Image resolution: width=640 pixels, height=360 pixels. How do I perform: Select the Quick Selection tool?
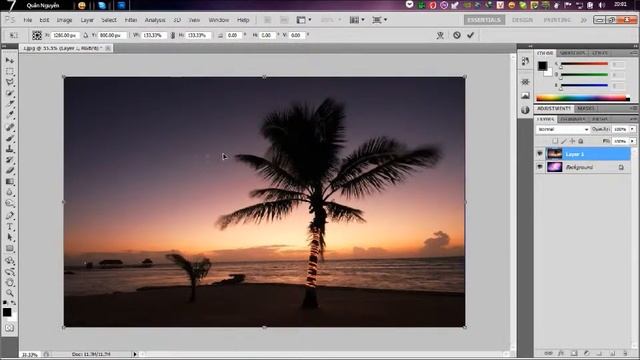click(x=10, y=93)
